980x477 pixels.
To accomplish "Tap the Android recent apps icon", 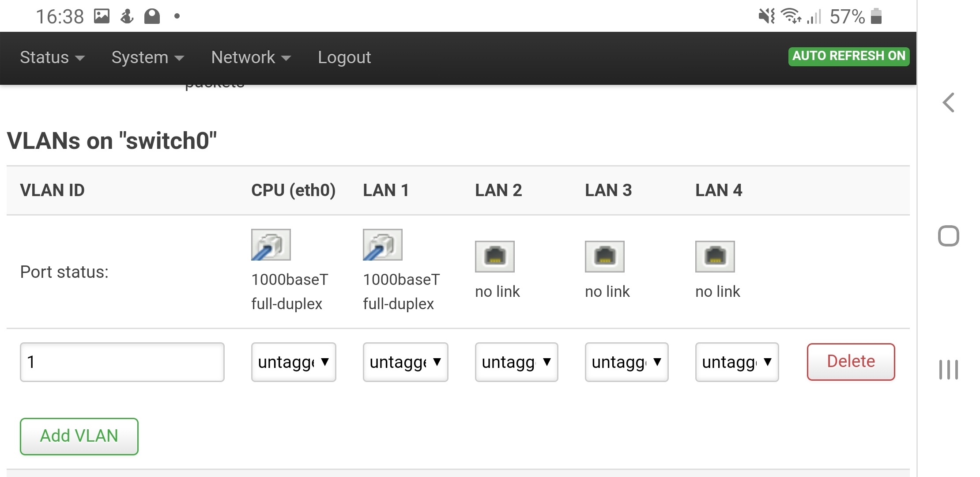I will [x=948, y=370].
